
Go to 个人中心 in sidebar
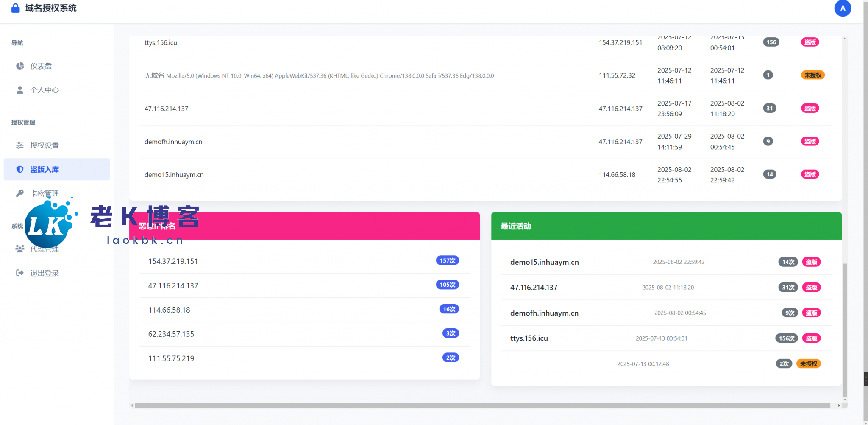[45, 90]
